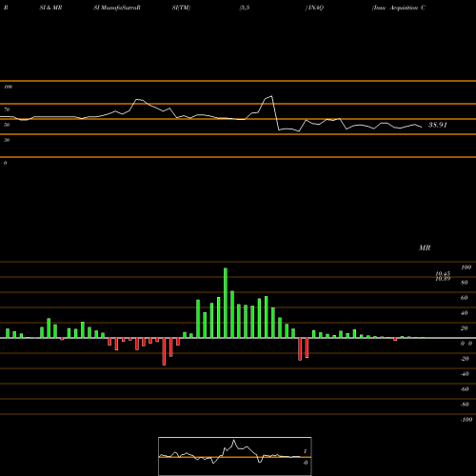Click the MR axis label -80
Screen dimensions: 476x476
(x=465, y=405)
